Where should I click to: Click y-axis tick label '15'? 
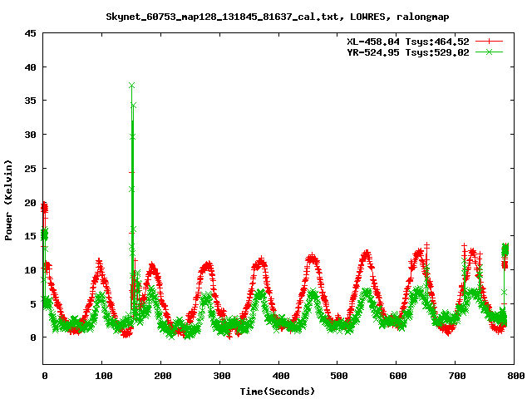click(30, 236)
